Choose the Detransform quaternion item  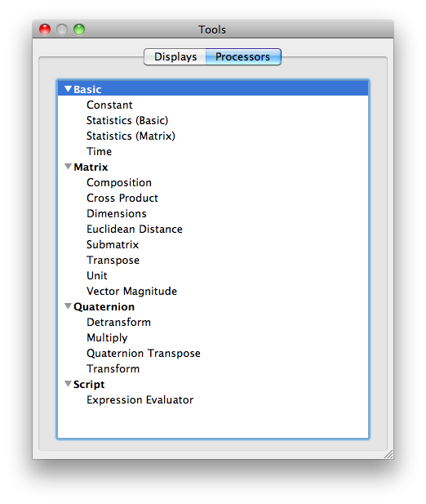pyautogui.click(x=119, y=322)
